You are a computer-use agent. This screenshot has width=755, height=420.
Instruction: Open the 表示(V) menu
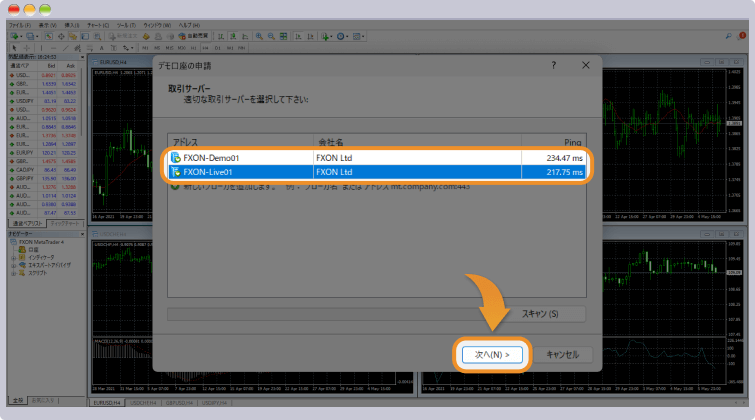[x=48, y=25]
